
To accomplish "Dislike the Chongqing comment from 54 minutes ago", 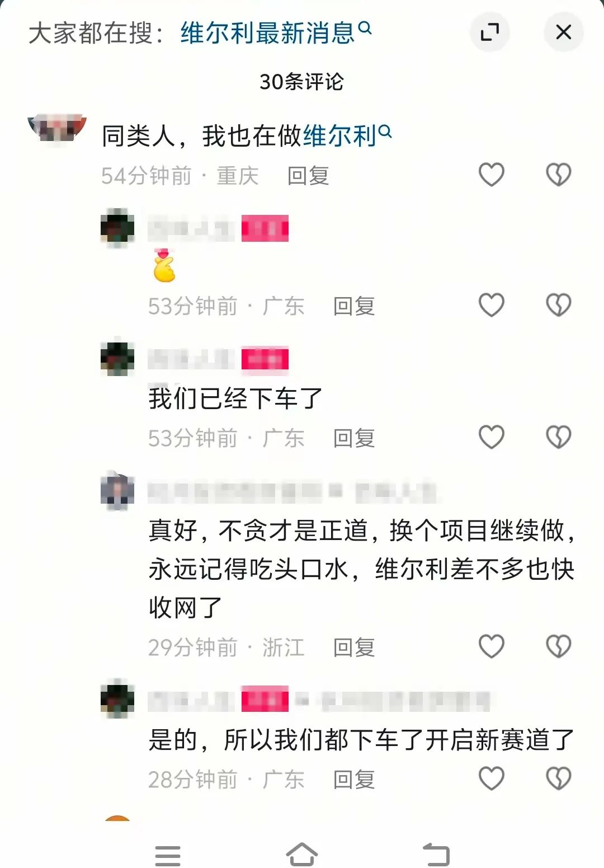I will click(x=558, y=175).
